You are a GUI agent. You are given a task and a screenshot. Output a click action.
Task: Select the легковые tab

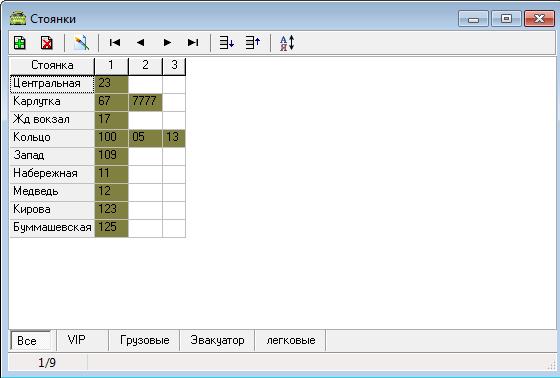pyautogui.click(x=290, y=340)
